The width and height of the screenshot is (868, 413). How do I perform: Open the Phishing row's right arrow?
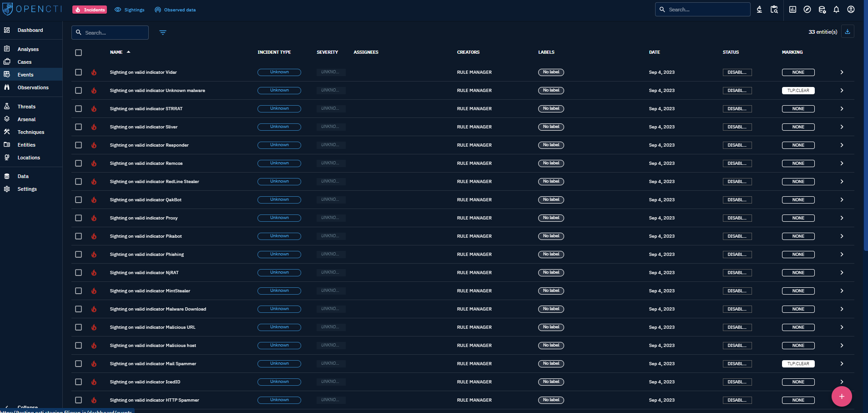(x=842, y=255)
